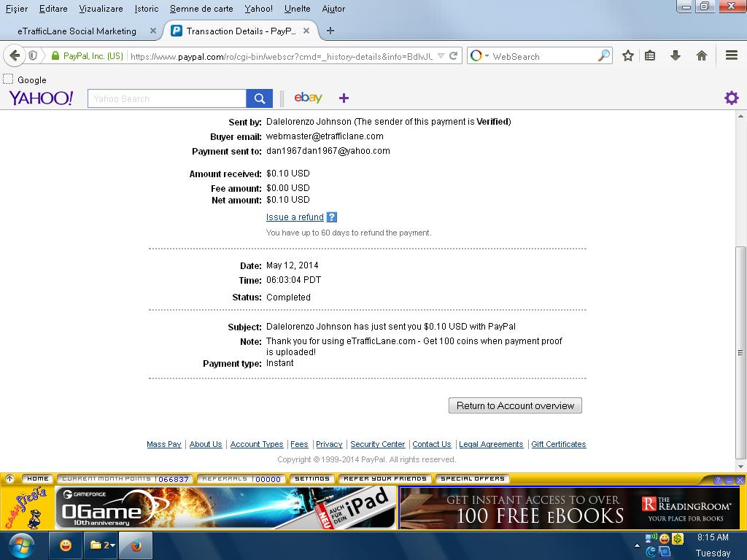Close the eTrafficLane Social Marketing tab
This screenshot has width=747, height=560.
[153, 31]
